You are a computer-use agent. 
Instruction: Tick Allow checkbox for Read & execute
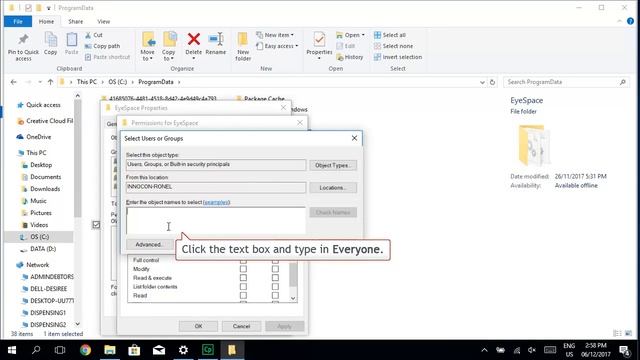click(x=243, y=278)
